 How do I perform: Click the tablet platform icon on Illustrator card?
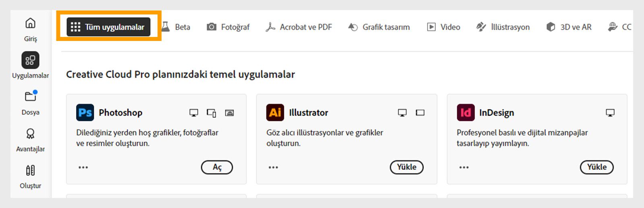420,113
